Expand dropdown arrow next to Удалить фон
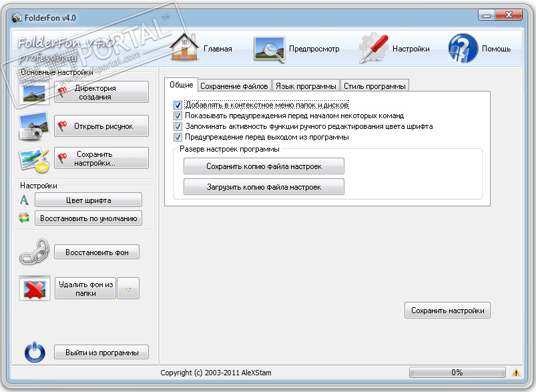536x392 pixels. [128, 288]
